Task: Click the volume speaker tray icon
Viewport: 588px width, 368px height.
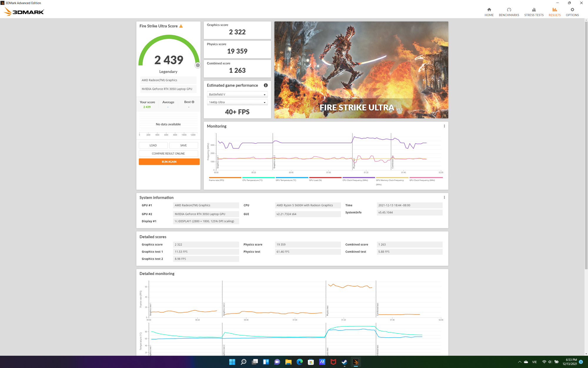Action: point(550,362)
